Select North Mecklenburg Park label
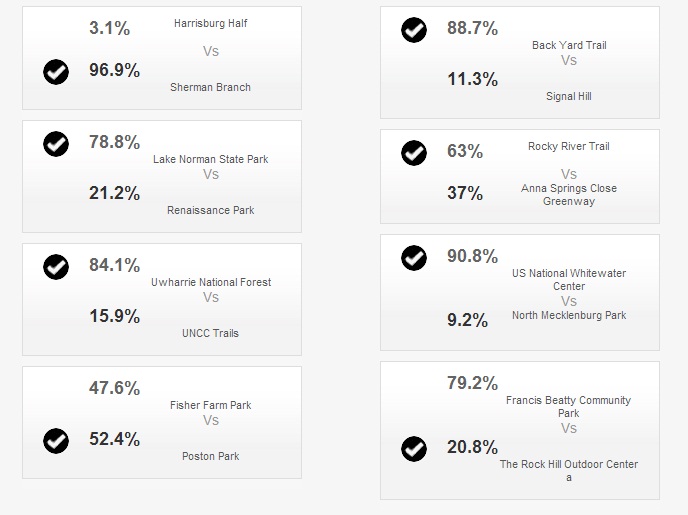This screenshot has width=688, height=515. point(569,315)
